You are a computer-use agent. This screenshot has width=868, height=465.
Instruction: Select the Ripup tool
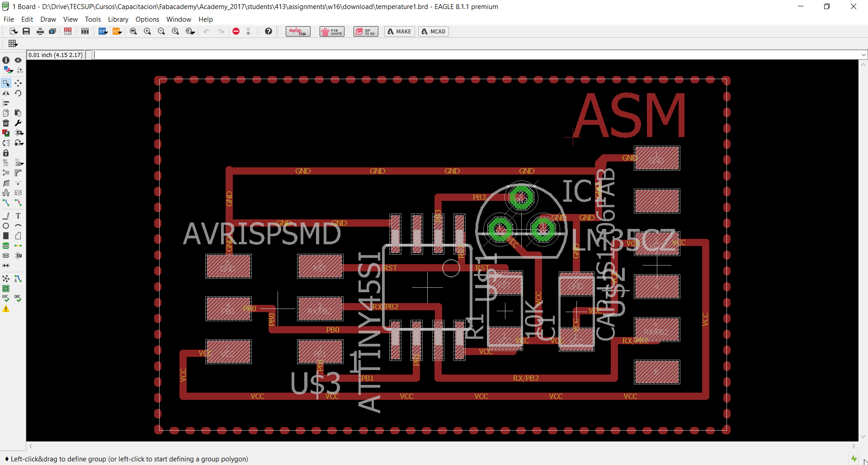[x=18, y=203]
